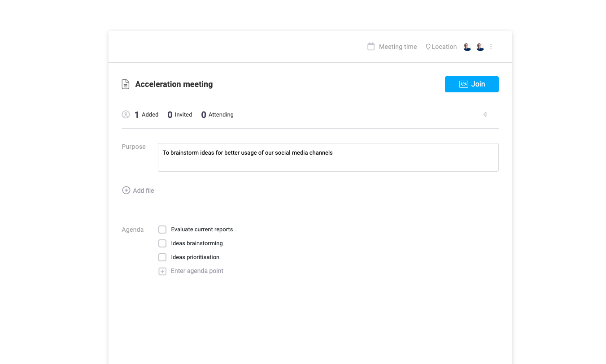Select the first participant avatar
Viewport: 606px width, 364px height.
(467, 47)
